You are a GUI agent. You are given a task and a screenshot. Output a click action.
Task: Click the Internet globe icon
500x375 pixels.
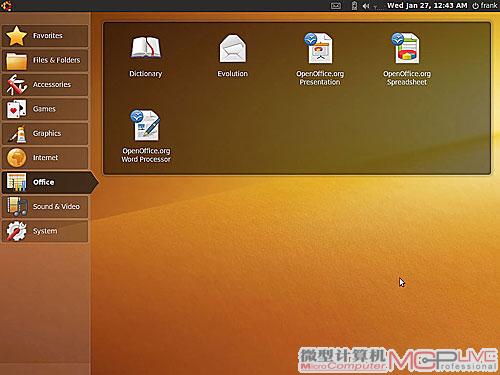point(17,158)
